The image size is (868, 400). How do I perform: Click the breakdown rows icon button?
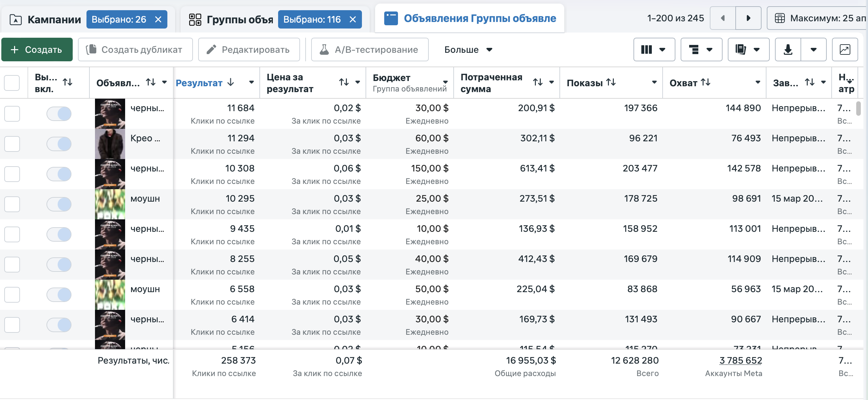click(x=701, y=50)
